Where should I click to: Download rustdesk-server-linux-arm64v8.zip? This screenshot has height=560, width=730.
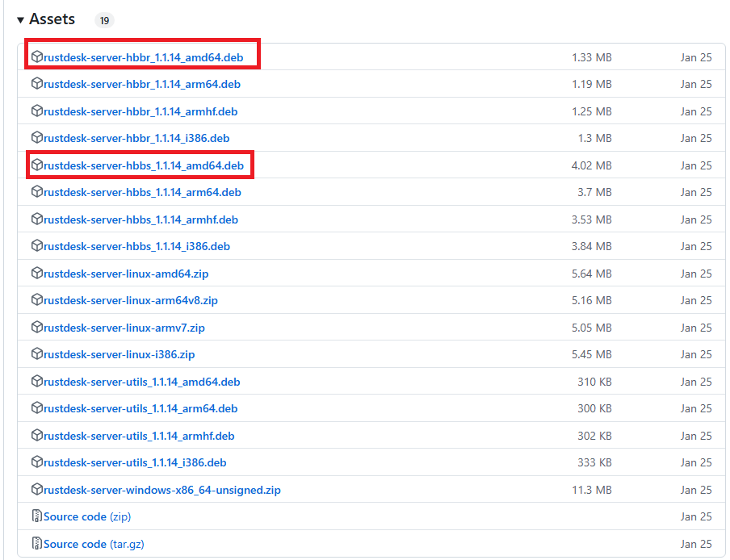130,300
